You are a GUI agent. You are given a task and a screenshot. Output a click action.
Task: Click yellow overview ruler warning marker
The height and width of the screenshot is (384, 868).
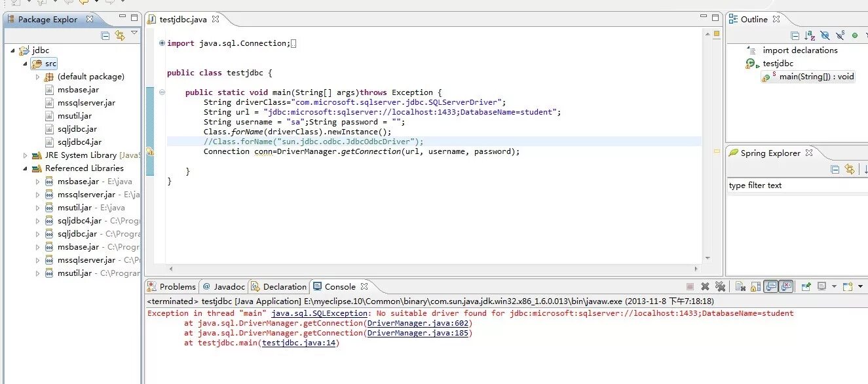pyautogui.click(x=716, y=151)
